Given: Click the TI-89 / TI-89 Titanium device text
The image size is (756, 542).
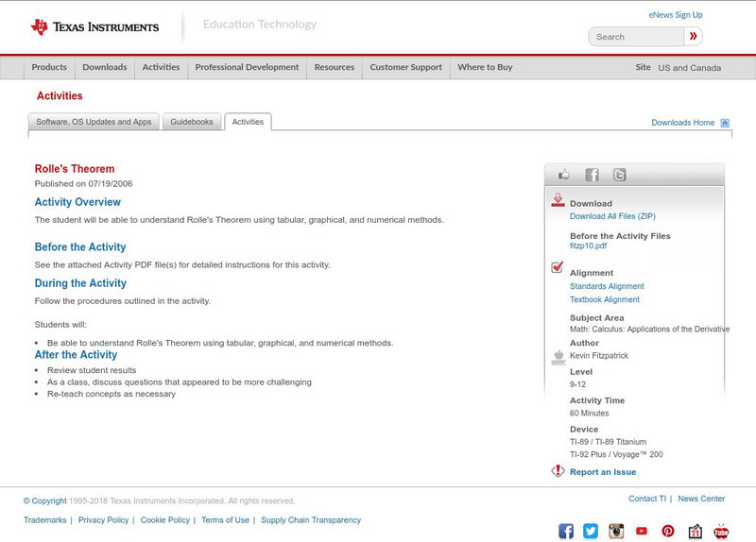Looking at the screenshot, I should click(608, 442).
